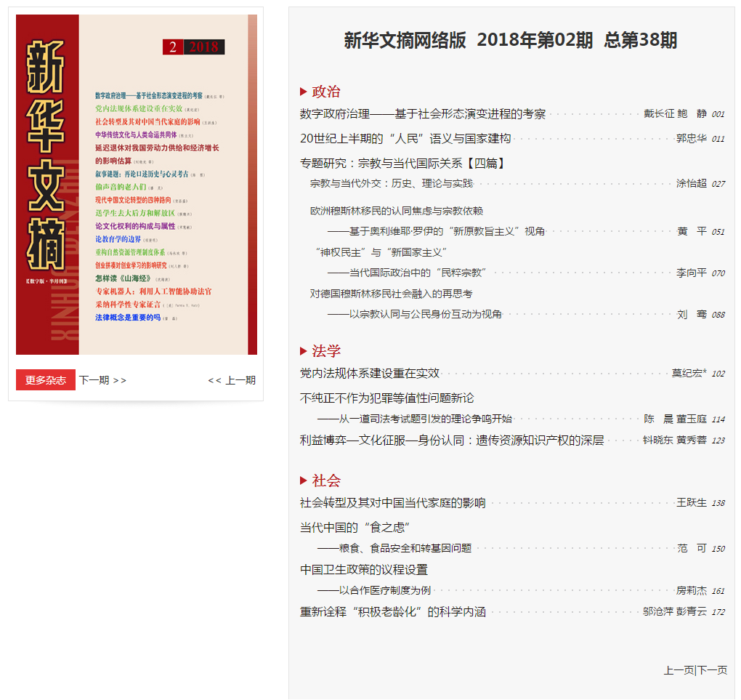Click author name 莫纪宏*
Screen dimensions: 741x700
point(689,373)
